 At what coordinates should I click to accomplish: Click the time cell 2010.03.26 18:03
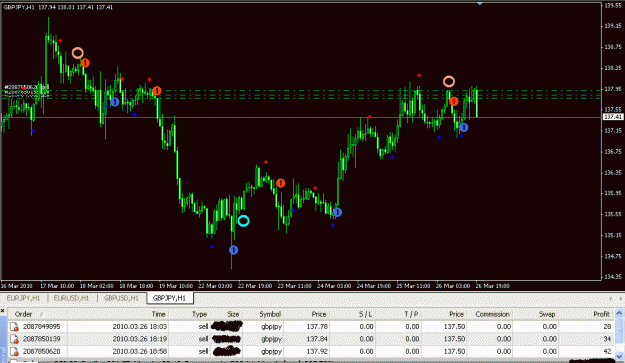pyautogui.click(x=140, y=327)
